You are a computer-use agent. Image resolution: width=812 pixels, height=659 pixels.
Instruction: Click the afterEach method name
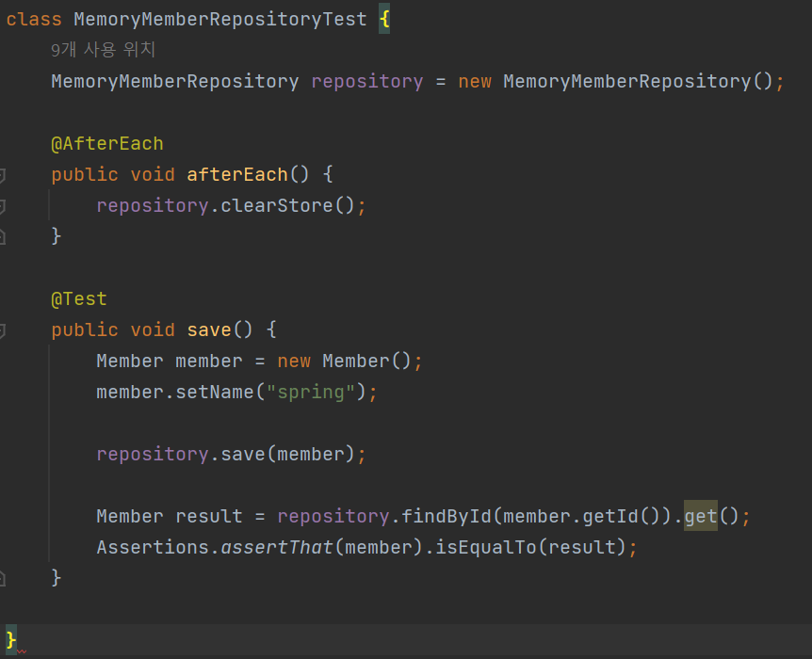tap(237, 174)
